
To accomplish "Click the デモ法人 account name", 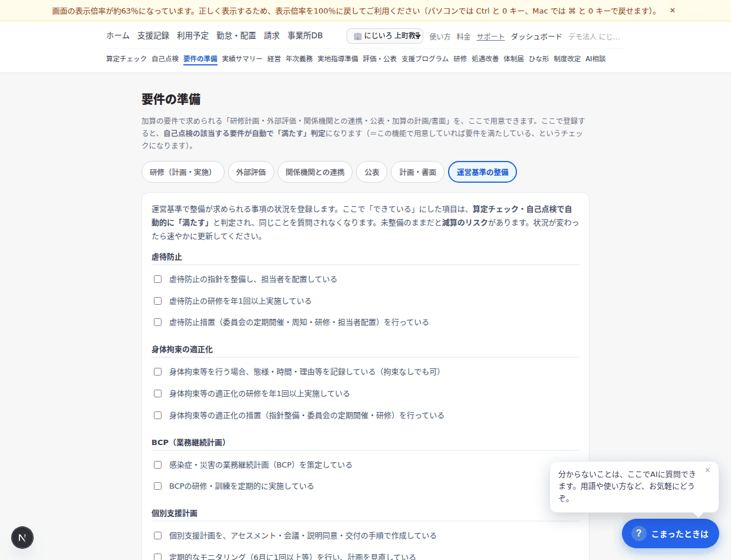I will click(594, 37).
